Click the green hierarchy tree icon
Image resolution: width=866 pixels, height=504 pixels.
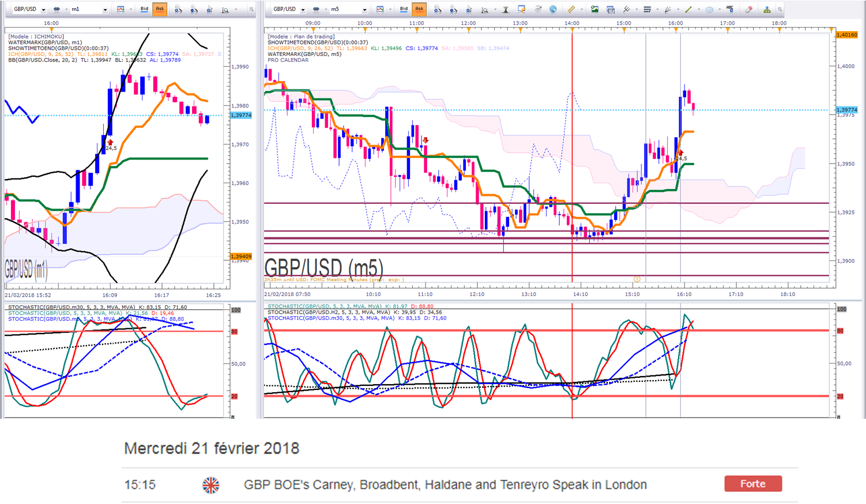coord(767,9)
